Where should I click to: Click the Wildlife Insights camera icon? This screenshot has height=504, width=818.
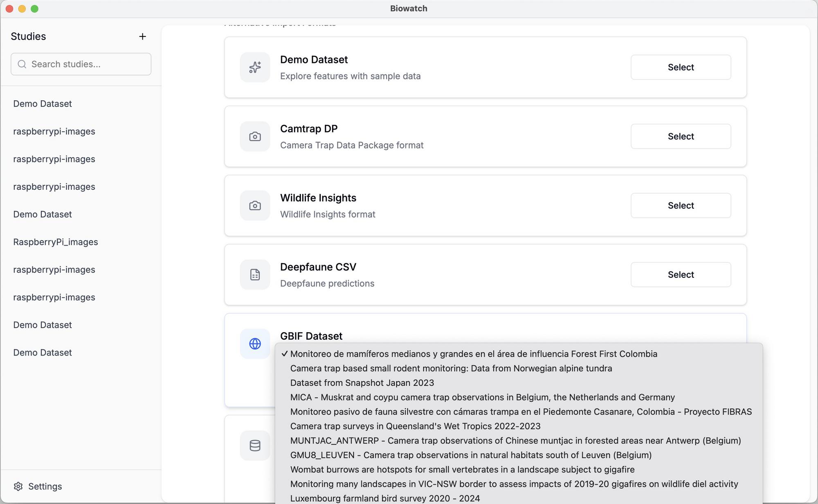point(255,205)
